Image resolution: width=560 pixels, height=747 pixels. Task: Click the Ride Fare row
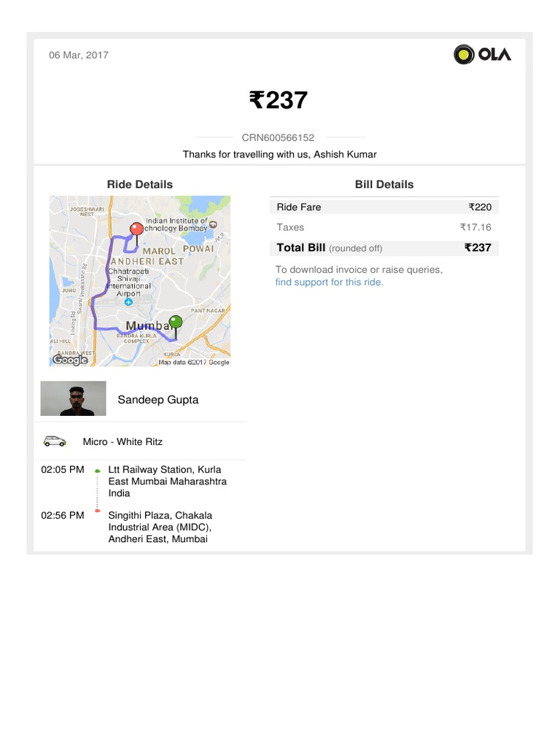coord(384,207)
